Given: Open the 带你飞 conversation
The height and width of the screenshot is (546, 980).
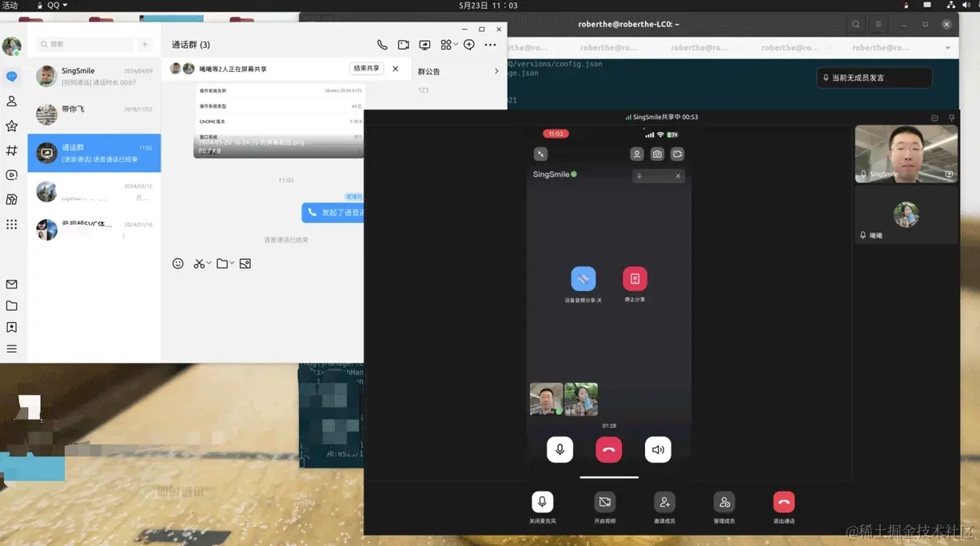Looking at the screenshot, I should (x=94, y=114).
